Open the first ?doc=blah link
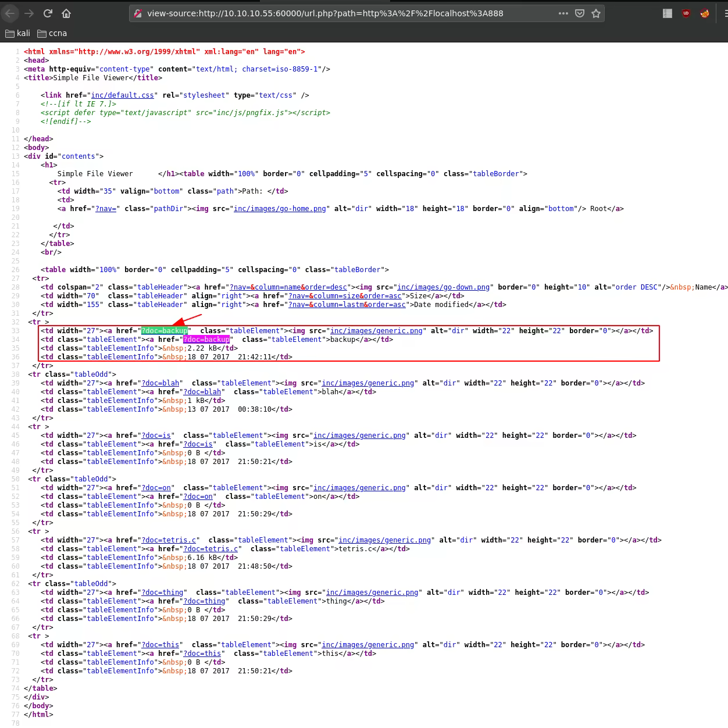728x728 pixels. (160, 383)
